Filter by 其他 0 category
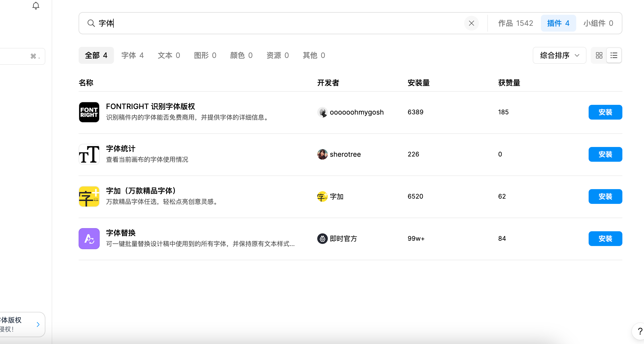Image resolution: width=644 pixels, height=344 pixels. [x=314, y=55]
